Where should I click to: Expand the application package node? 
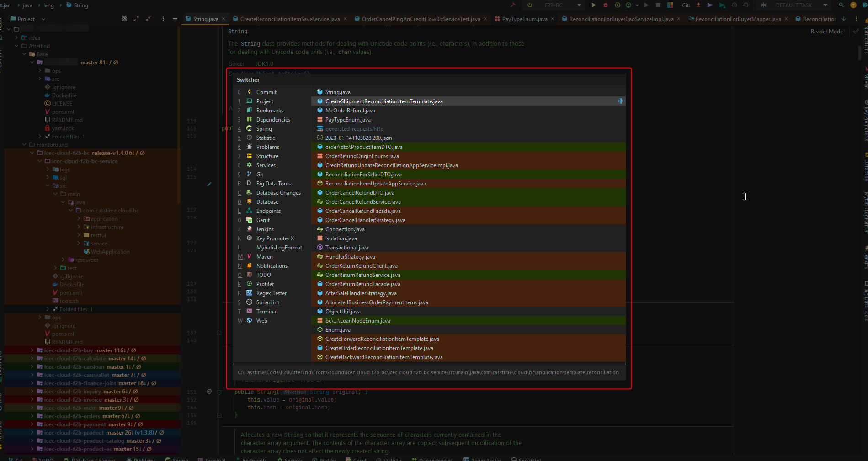[79, 219]
